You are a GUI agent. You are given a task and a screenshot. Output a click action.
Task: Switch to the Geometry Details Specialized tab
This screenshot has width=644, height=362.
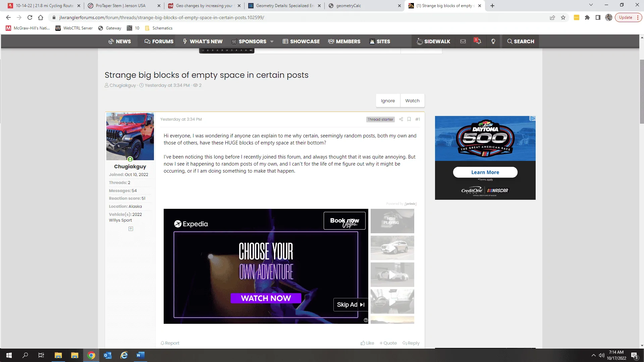click(284, 6)
